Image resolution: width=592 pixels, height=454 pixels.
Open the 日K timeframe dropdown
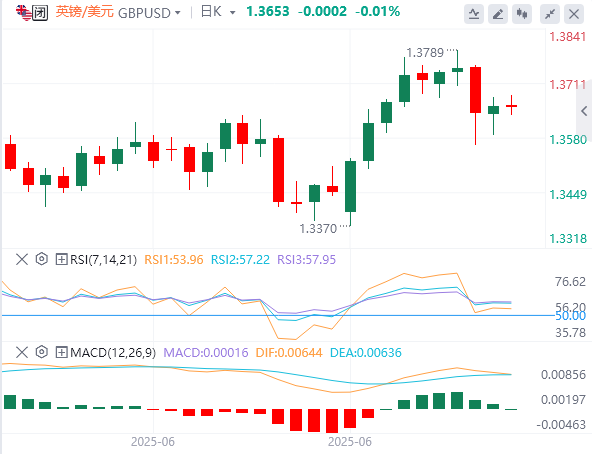point(218,12)
